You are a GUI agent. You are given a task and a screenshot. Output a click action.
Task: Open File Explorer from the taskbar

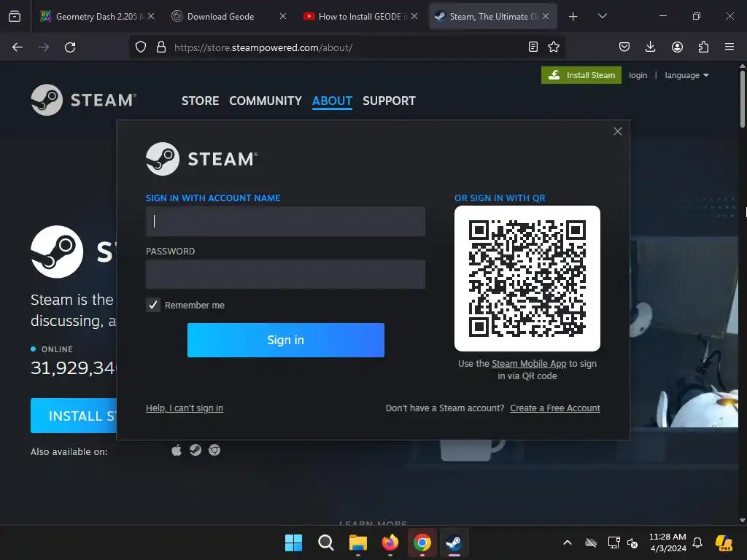357,542
